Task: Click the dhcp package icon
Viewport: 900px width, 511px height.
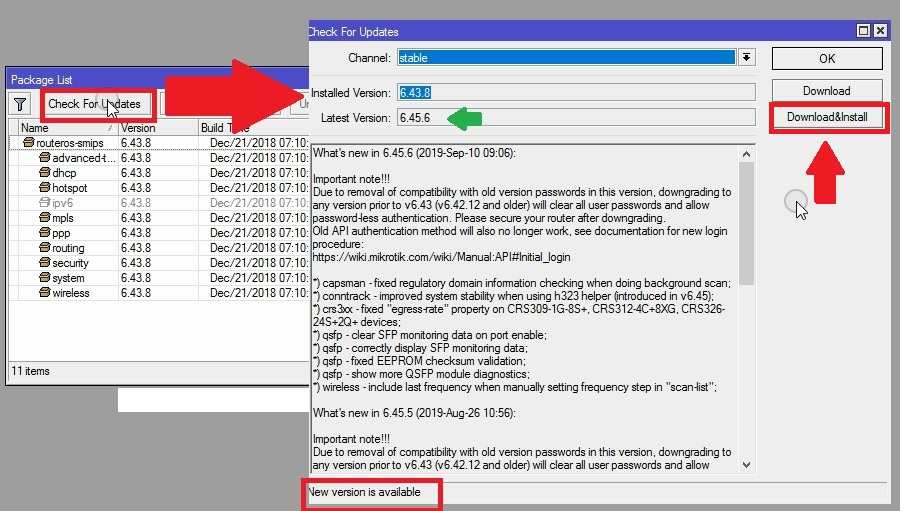Action: click(x=44, y=173)
